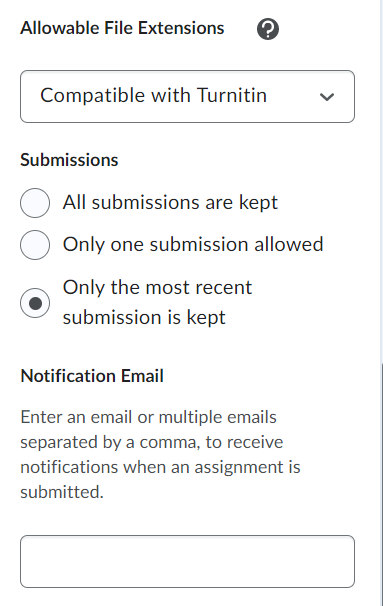The height and width of the screenshot is (606, 383).
Task: Select the All submissions are kept radio button
Action: point(35,203)
